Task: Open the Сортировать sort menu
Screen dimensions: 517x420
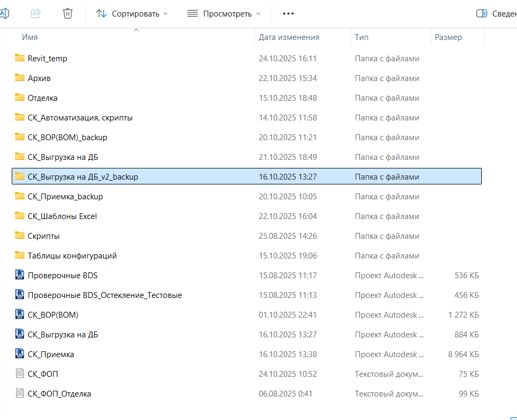Action: 132,13
